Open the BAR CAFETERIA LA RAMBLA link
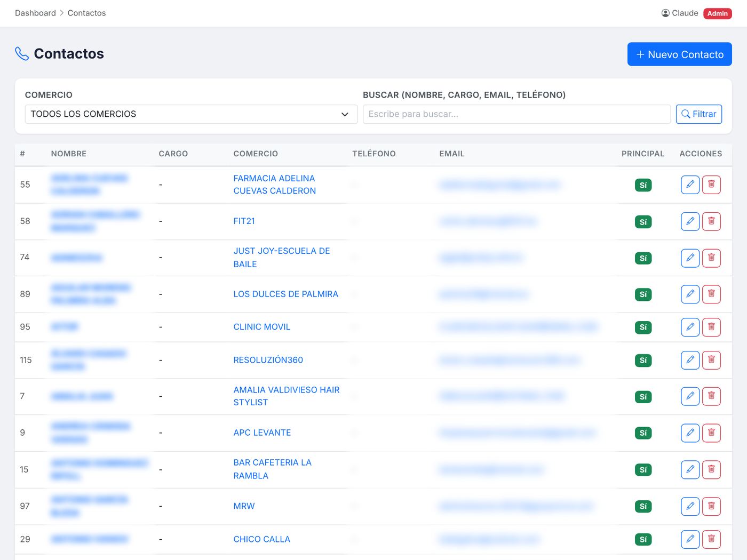Screen dimensions: 747x560 pos(273,469)
